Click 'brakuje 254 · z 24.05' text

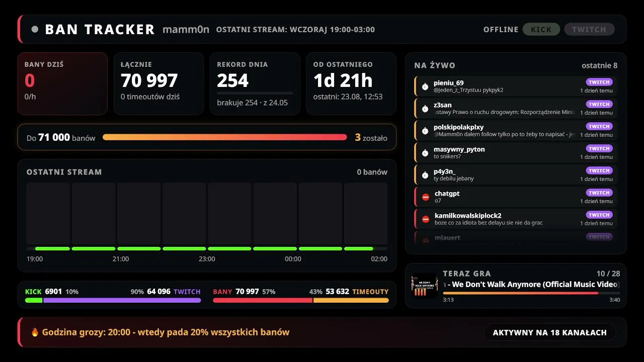(x=253, y=103)
